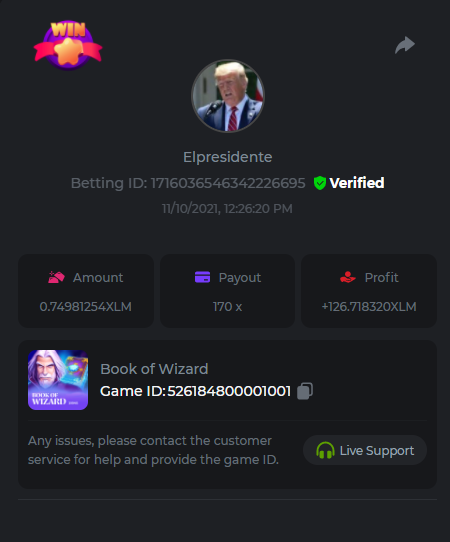Image resolution: width=450 pixels, height=542 pixels.
Task: Copy the Game ID with copy icon
Action: [x=305, y=391]
